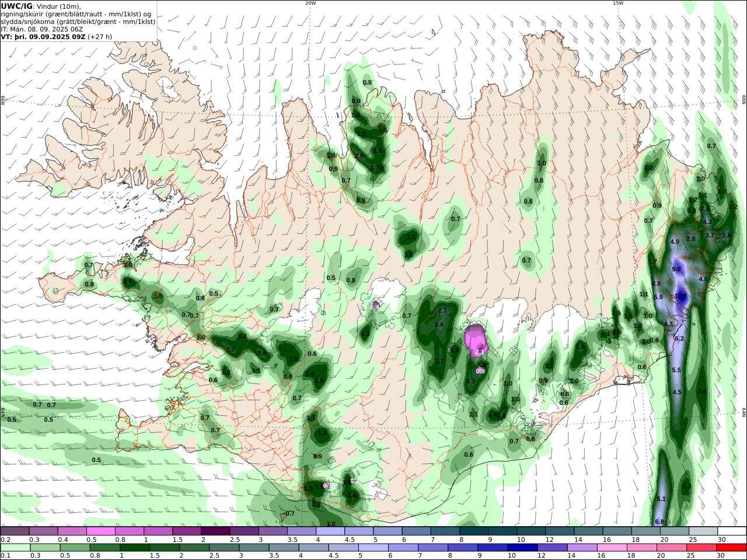Screen dimensions: 747x560
Task: Click the initial time 'IT: Mán. 08. 09. 2025 06Z'
Action: click(42, 29)
